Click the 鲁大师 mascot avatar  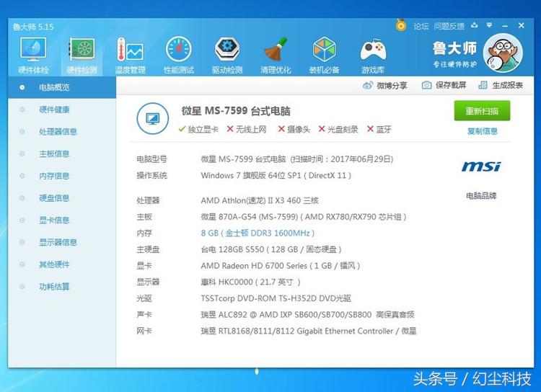pyautogui.click(x=503, y=53)
